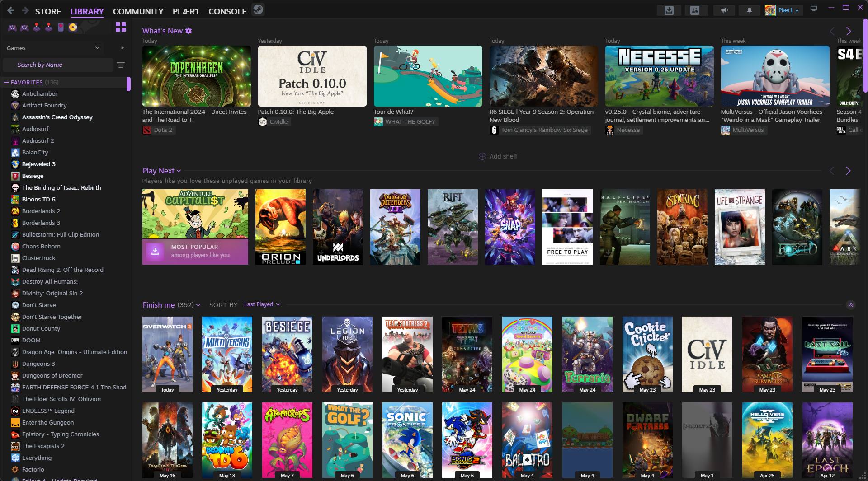
Task: Collapse the FAVORITES category
Action: coord(6,83)
